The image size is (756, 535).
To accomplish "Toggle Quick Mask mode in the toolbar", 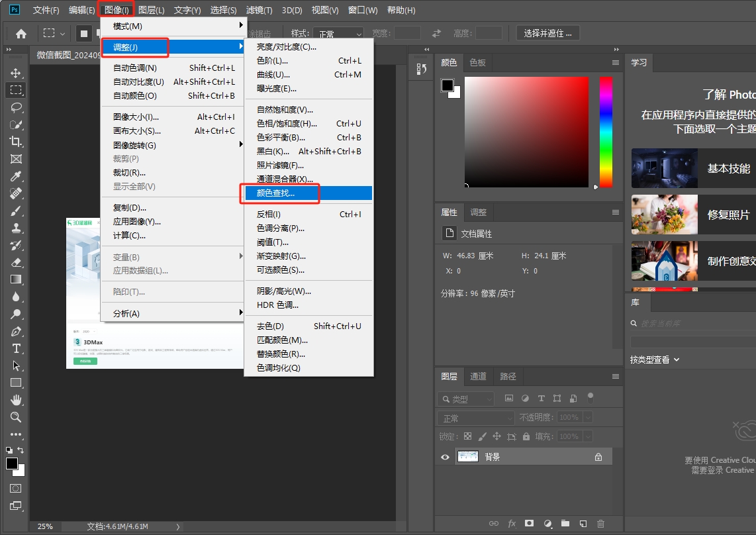I will [x=16, y=488].
